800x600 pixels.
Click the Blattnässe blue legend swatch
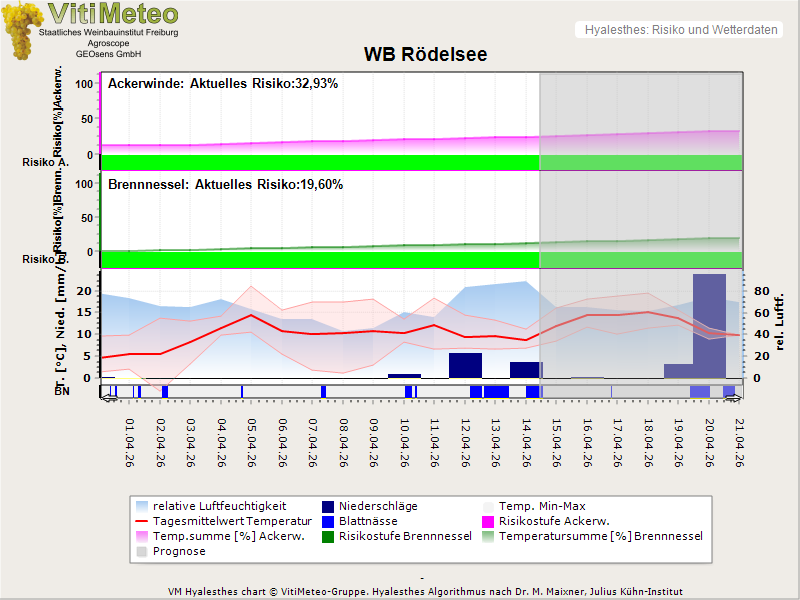(326, 521)
